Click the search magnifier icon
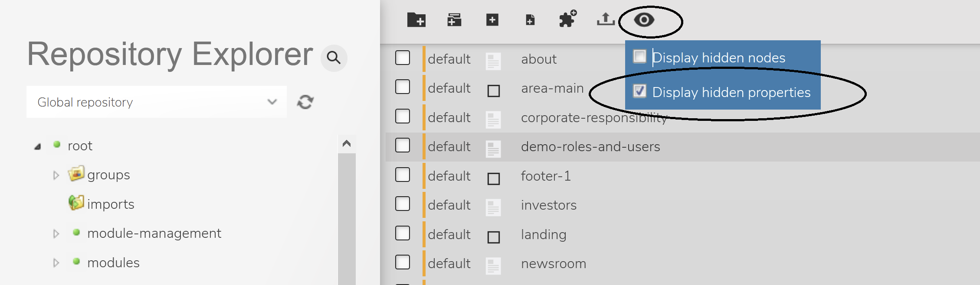 [x=334, y=58]
